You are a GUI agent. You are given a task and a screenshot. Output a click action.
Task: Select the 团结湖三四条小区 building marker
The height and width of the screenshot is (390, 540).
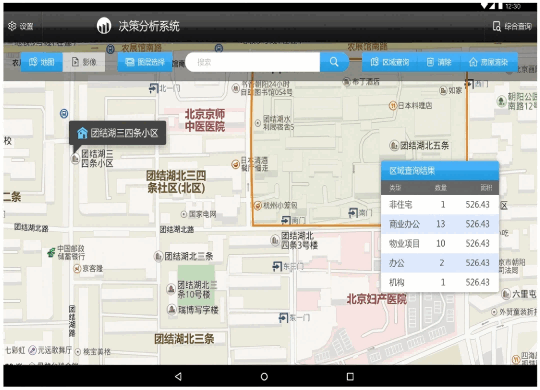click(75, 158)
